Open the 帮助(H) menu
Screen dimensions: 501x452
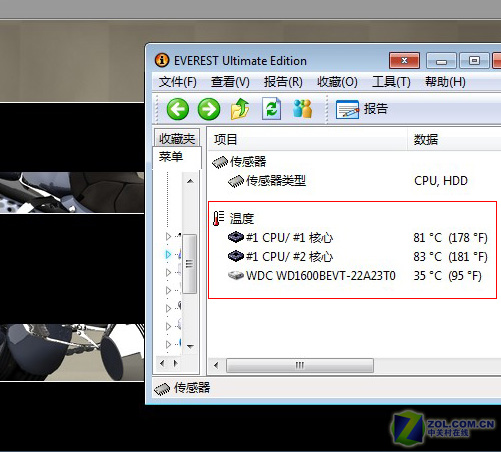point(445,82)
